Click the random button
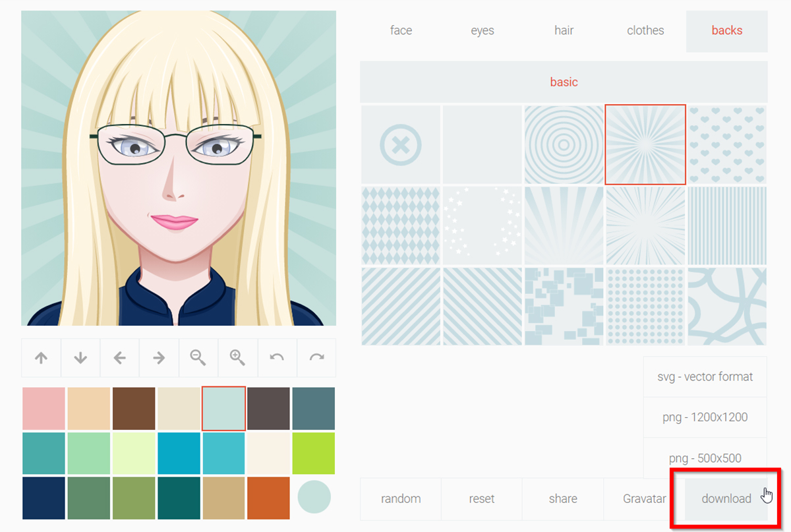The height and width of the screenshot is (532, 791). pyautogui.click(x=401, y=499)
